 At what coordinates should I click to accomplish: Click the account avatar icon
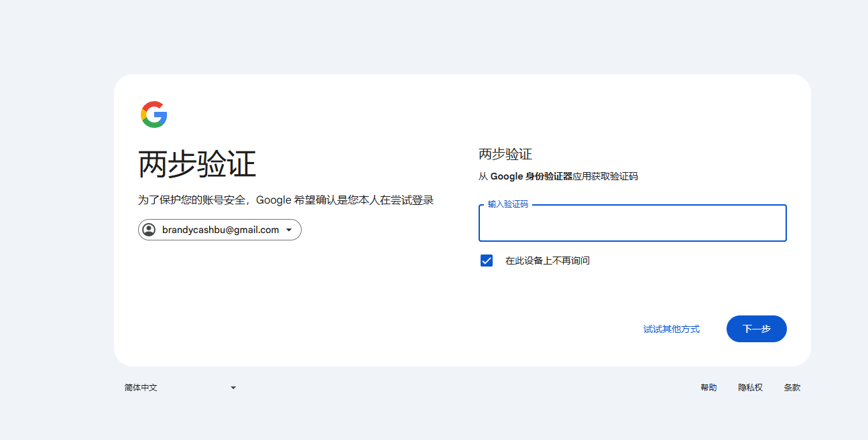coord(149,230)
